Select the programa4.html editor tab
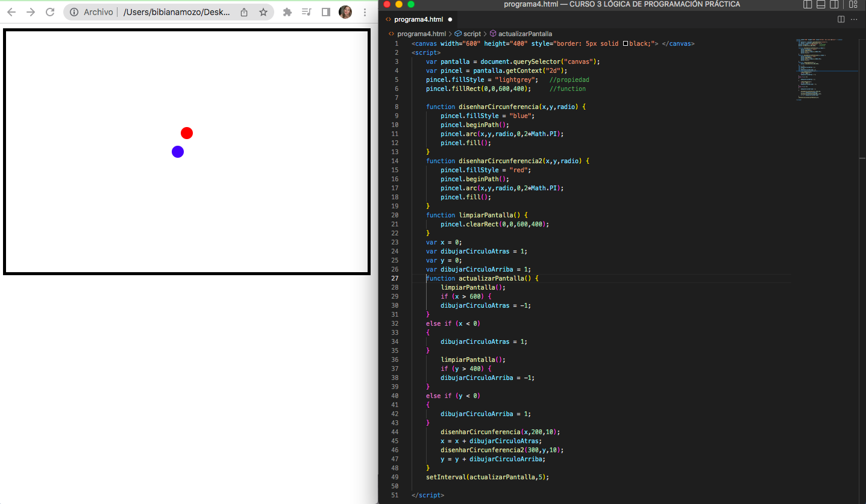Viewport: 866px width, 504px height. [x=418, y=19]
